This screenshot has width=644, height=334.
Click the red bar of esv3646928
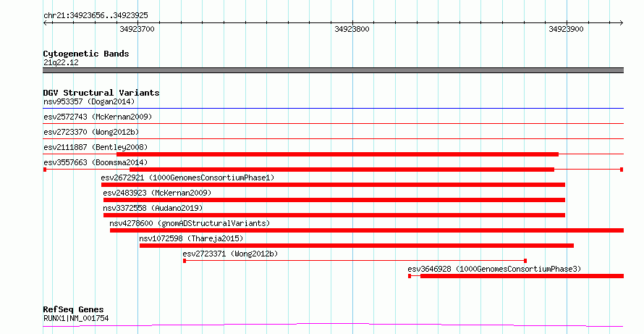(522, 276)
